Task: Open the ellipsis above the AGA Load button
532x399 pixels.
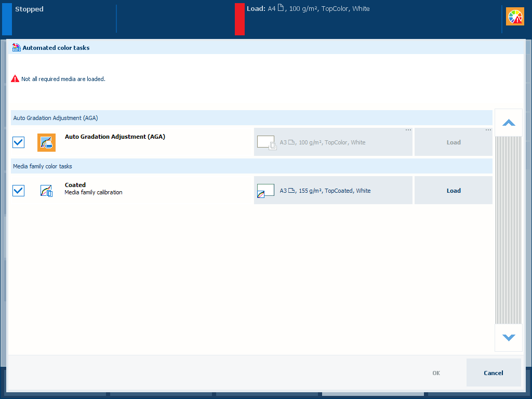Action: pos(488,130)
